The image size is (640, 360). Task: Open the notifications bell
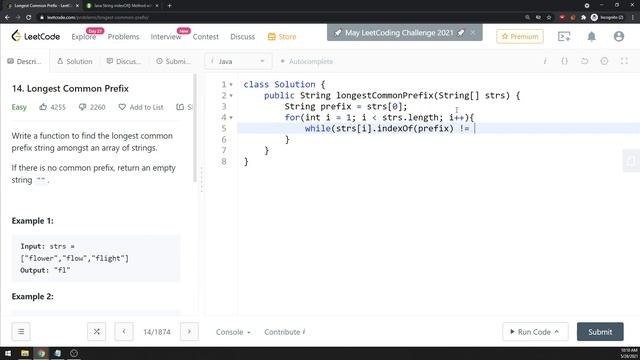coord(591,36)
